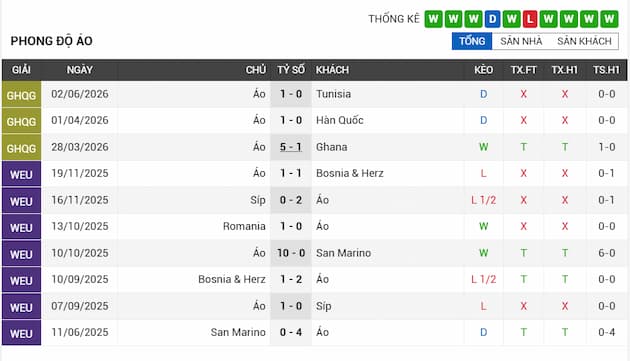Click the WEU badge dated 11/06/2025
The image size is (630, 361).
(x=21, y=333)
